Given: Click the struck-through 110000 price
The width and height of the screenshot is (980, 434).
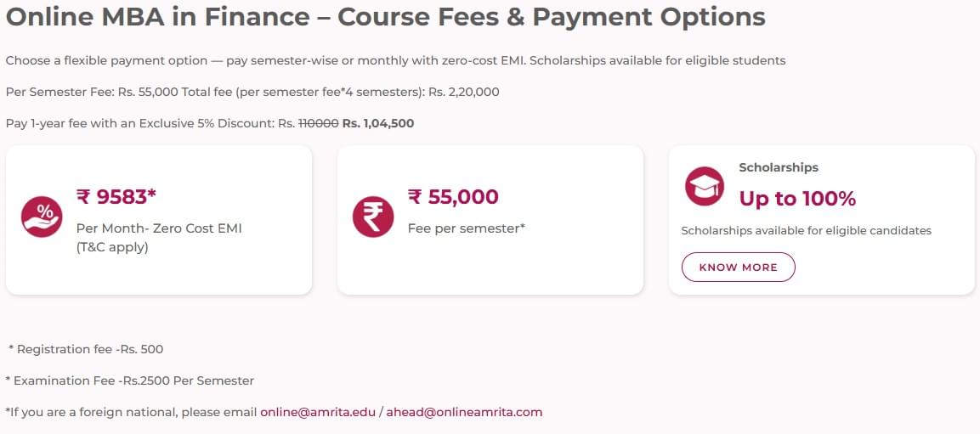Looking at the screenshot, I should pos(318,123).
